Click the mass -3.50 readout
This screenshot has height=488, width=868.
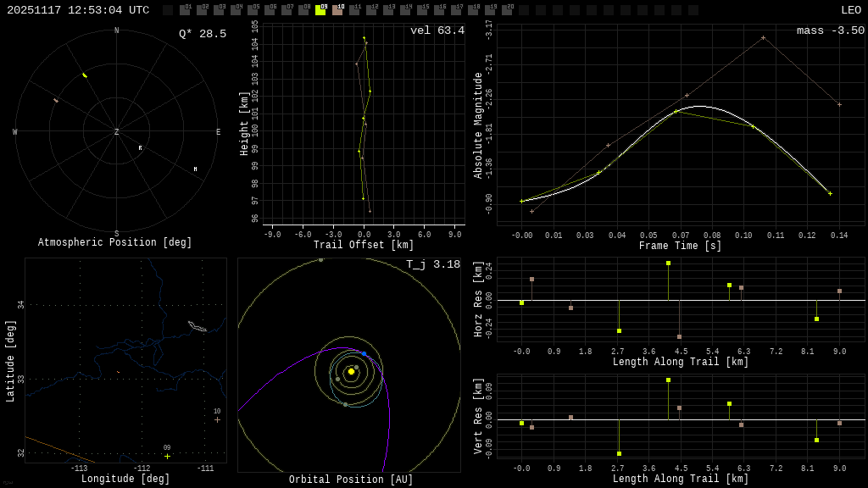point(830,31)
